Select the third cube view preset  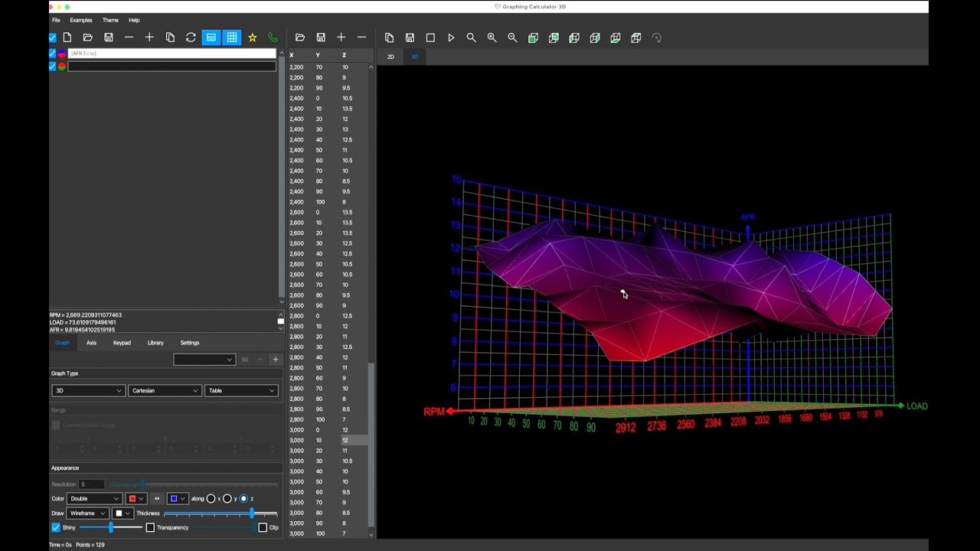pyautogui.click(x=574, y=37)
